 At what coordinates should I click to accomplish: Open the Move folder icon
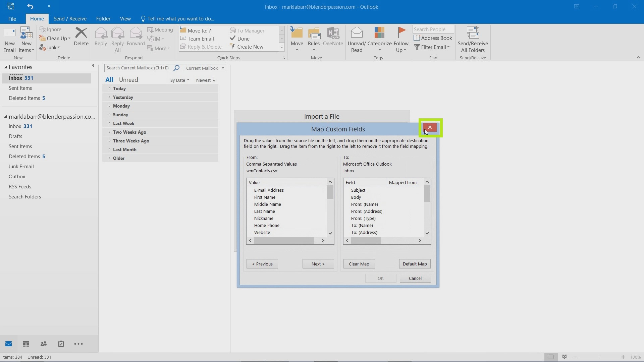297,40
